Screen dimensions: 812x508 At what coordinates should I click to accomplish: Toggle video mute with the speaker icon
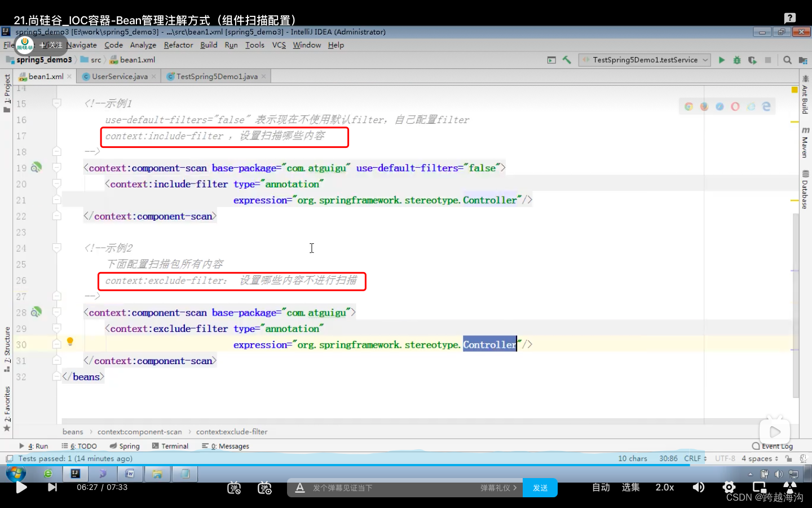pyautogui.click(x=699, y=487)
